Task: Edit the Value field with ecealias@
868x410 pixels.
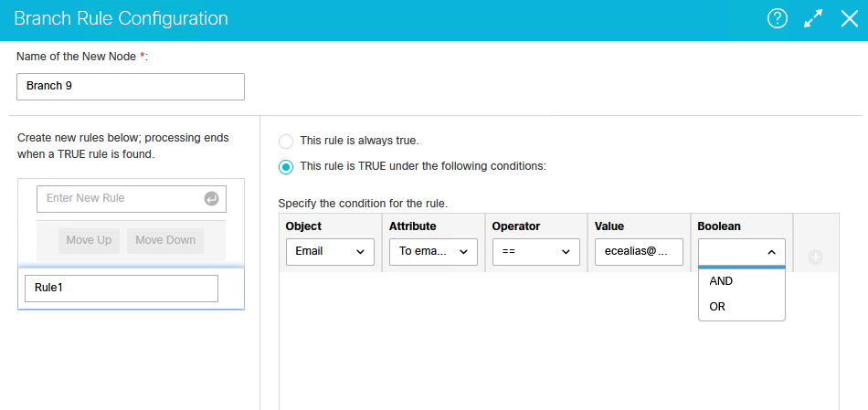Action: (x=640, y=252)
